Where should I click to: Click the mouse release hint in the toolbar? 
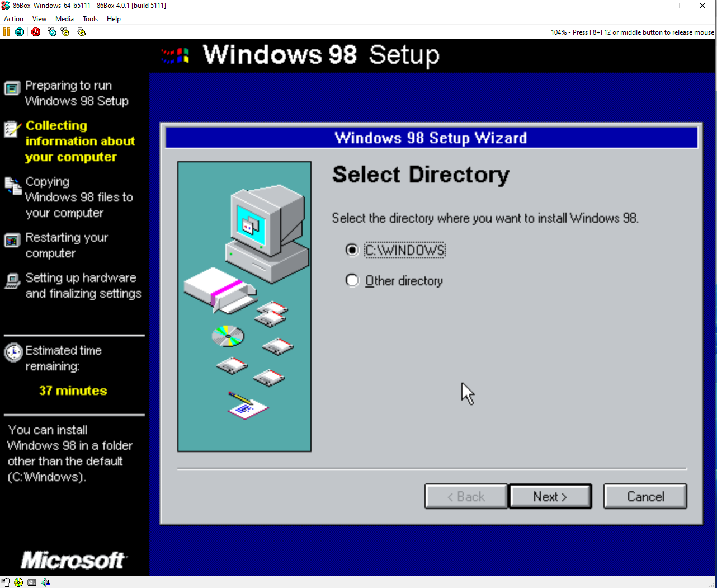633,32
